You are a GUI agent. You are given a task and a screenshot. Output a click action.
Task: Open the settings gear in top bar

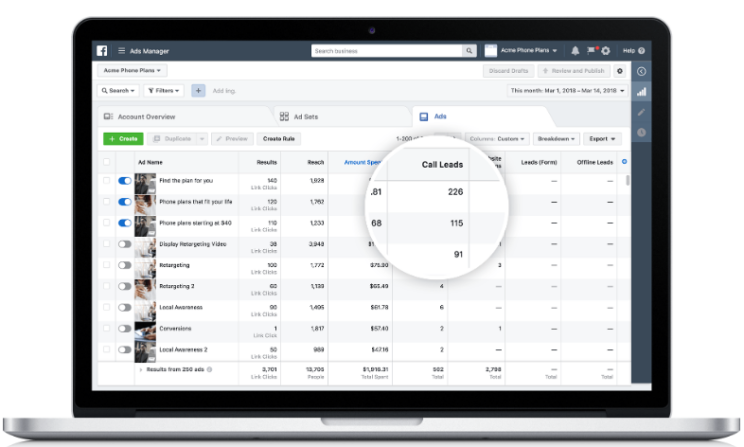[605, 50]
